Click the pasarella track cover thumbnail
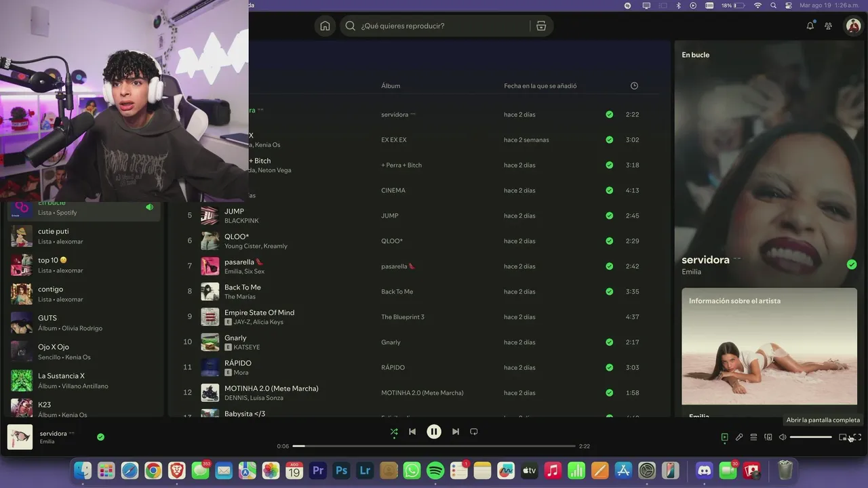The image size is (868, 488). click(210, 266)
